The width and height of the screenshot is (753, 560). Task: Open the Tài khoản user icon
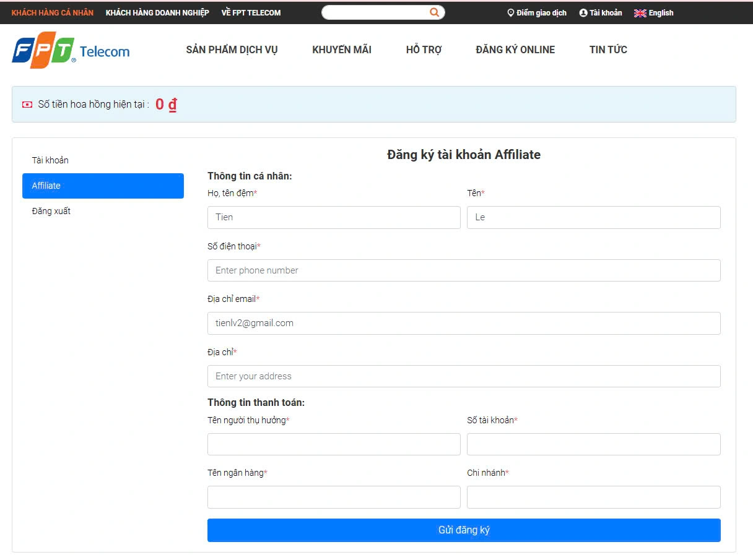pyautogui.click(x=583, y=13)
